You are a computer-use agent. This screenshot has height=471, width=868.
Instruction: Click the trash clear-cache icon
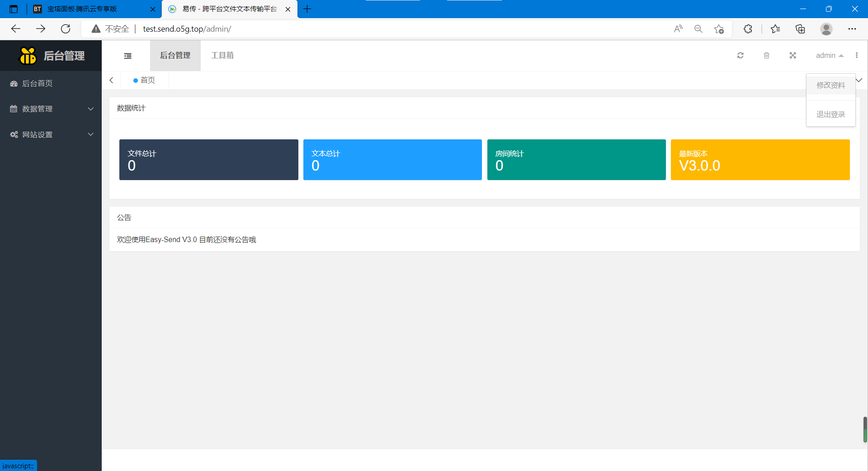766,55
